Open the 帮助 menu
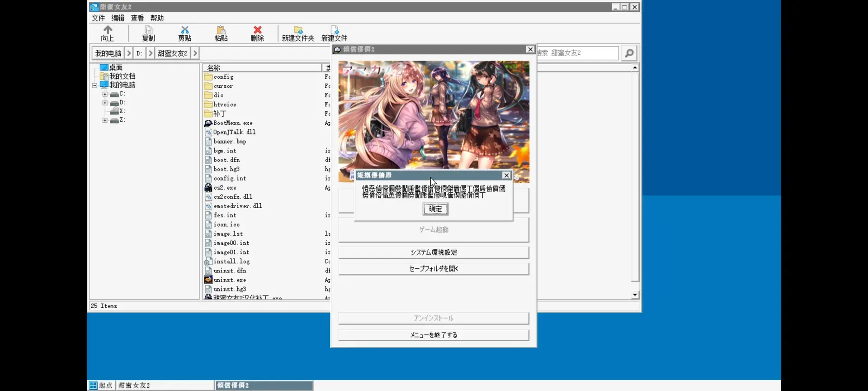The height and width of the screenshot is (391, 868). (x=157, y=18)
